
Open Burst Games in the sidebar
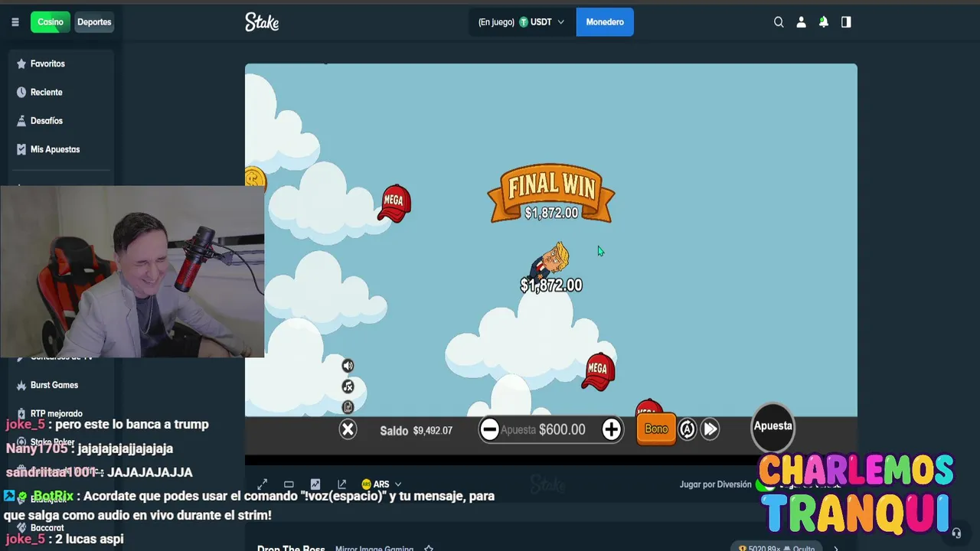point(61,385)
